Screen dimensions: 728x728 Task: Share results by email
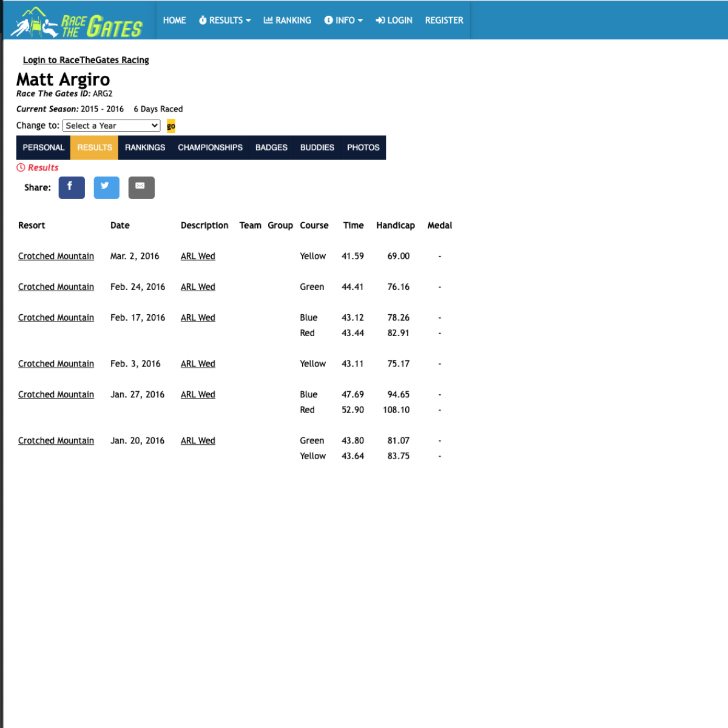(141, 187)
